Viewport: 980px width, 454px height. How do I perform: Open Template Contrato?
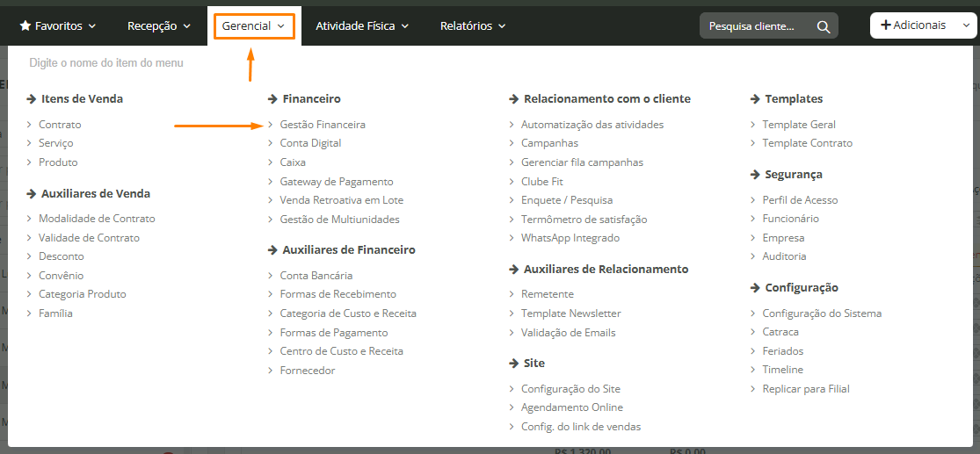808,143
